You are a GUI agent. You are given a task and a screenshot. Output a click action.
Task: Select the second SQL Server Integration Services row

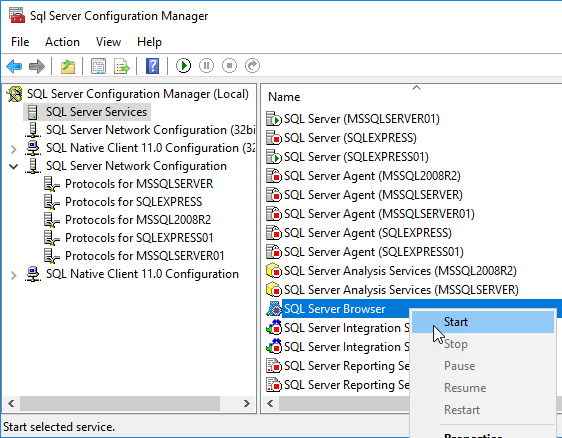coord(347,347)
